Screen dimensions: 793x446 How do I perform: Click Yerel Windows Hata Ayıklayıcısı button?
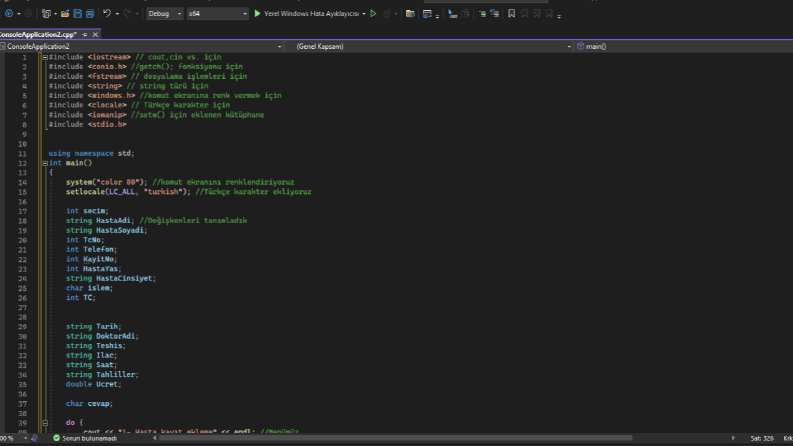311,14
